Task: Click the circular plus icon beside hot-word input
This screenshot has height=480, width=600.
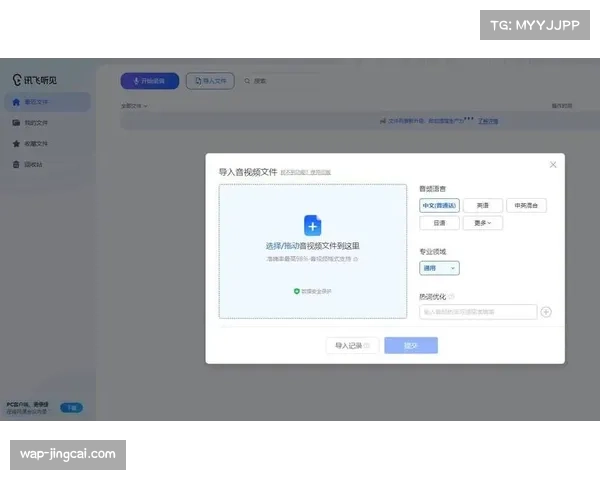Action: (546, 312)
